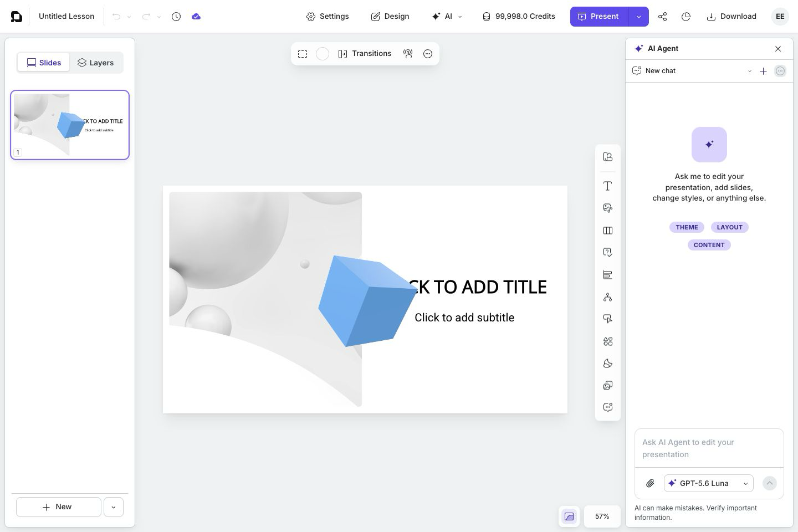This screenshot has height=532, width=798.
Task: Select the table columns tool icon
Action: [608, 231]
